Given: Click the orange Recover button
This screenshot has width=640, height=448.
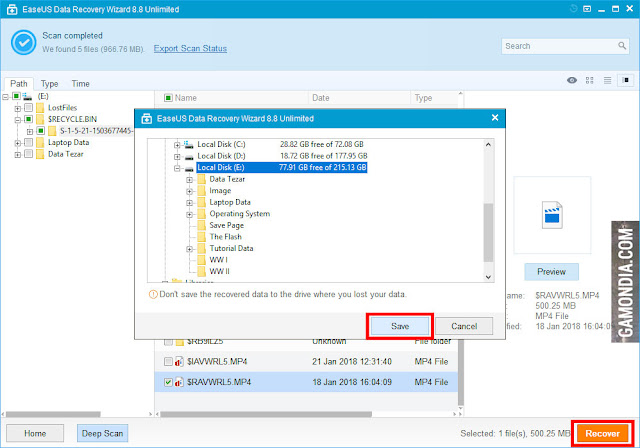Looking at the screenshot, I should [x=602, y=433].
